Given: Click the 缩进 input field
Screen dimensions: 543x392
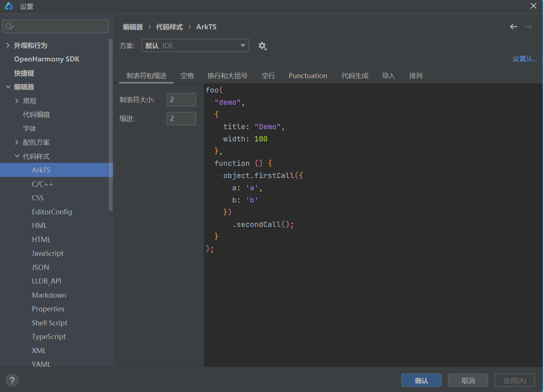Looking at the screenshot, I should [x=181, y=118].
